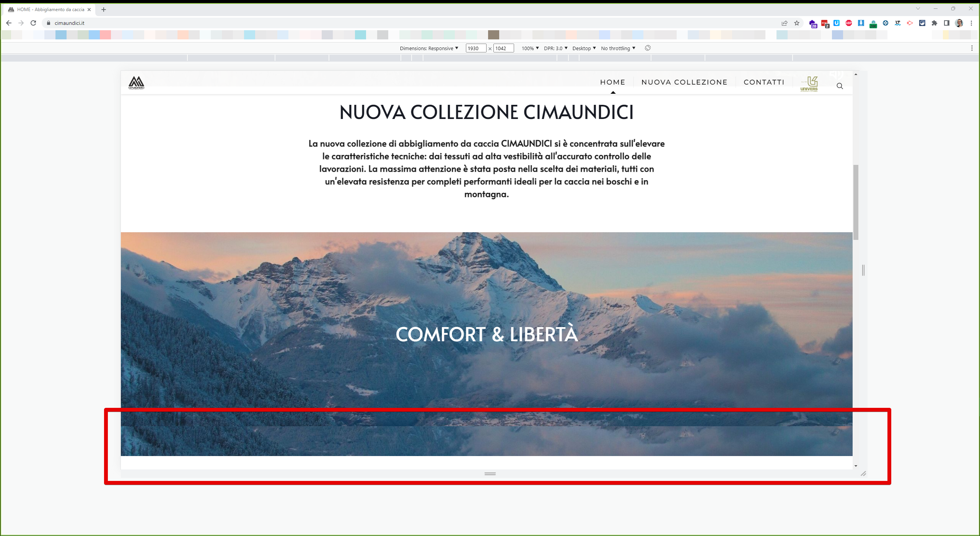
Task: Click the viewport height field 1042
Action: [503, 48]
